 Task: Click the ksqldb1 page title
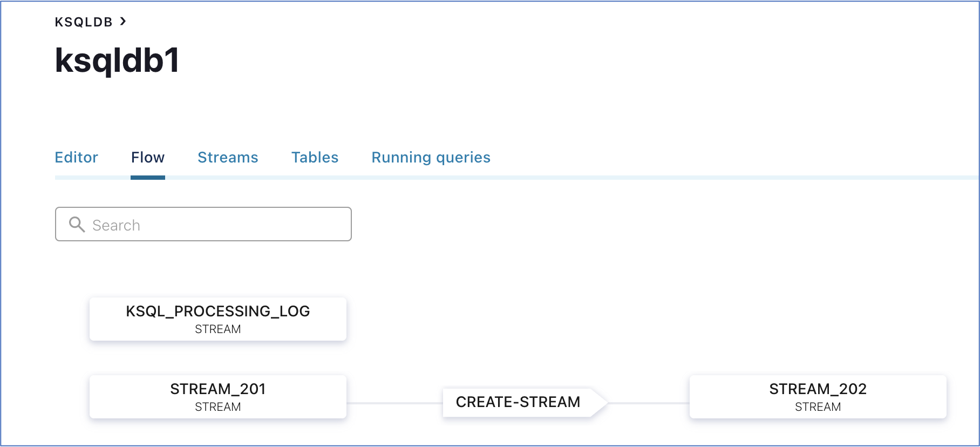117,60
